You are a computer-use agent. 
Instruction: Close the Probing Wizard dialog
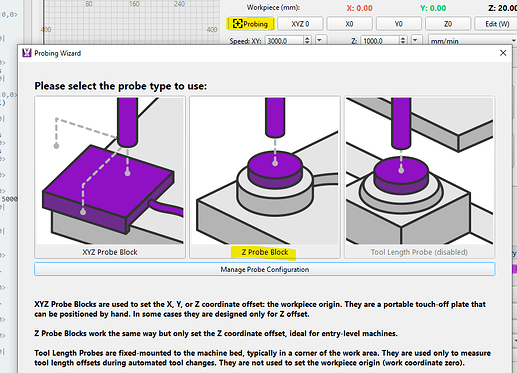(503, 53)
